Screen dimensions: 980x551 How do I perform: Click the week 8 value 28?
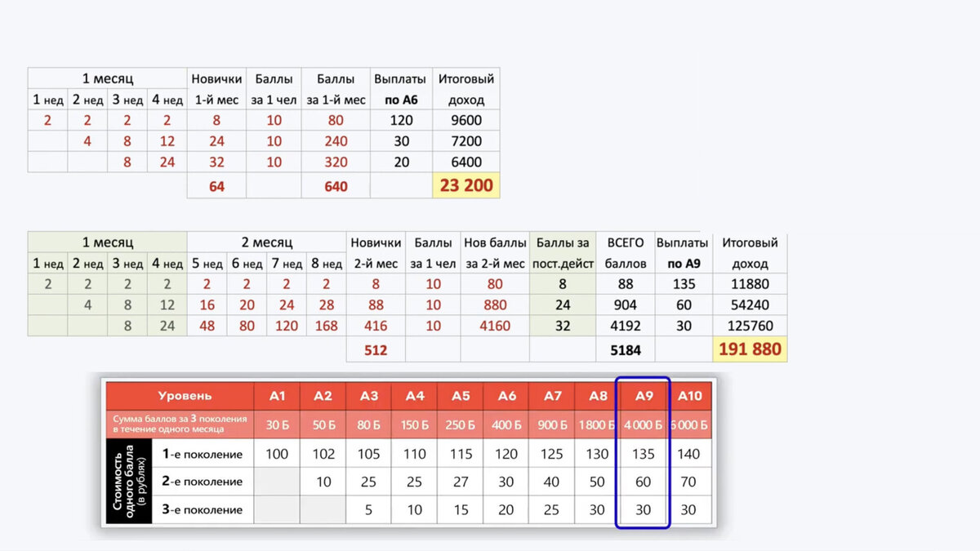[x=327, y=304]
